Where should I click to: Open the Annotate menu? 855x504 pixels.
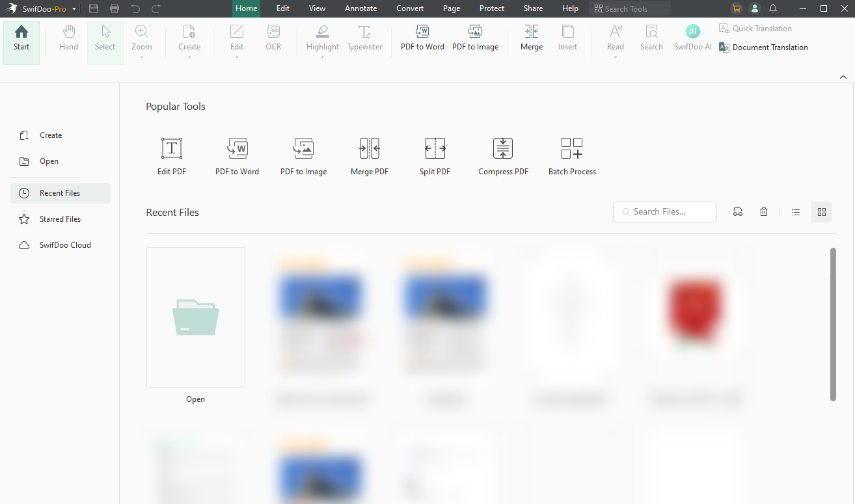click(x=360, y=8)
